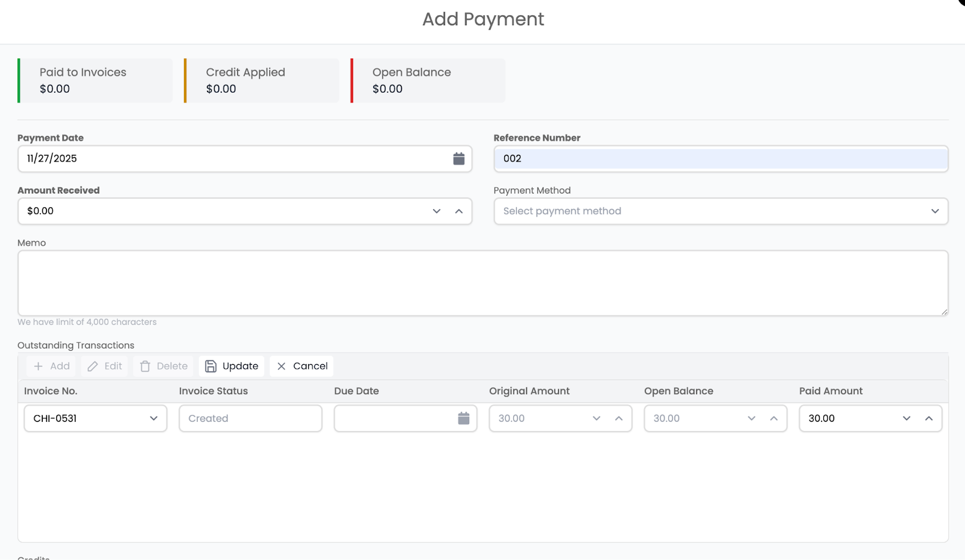Decrease the Open Balance value
The height and width of the screenshot is (560, 965).
pyautogui.click(x=751, y=418)
